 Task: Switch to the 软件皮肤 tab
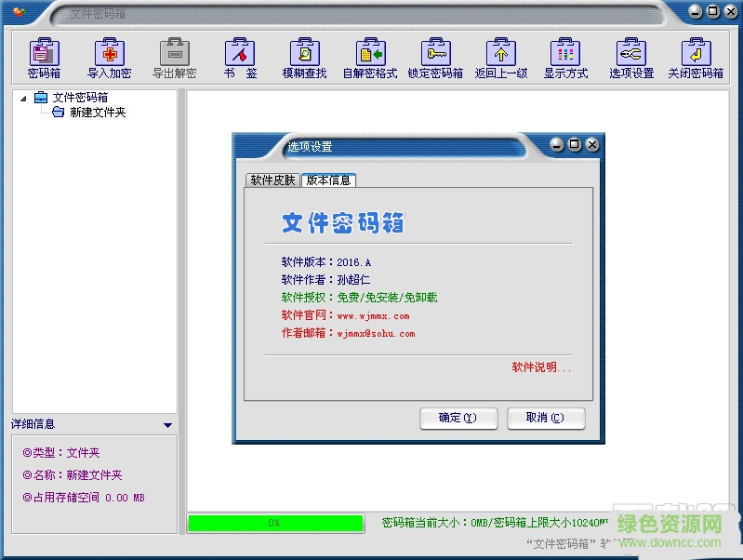(x=272, y=180)
